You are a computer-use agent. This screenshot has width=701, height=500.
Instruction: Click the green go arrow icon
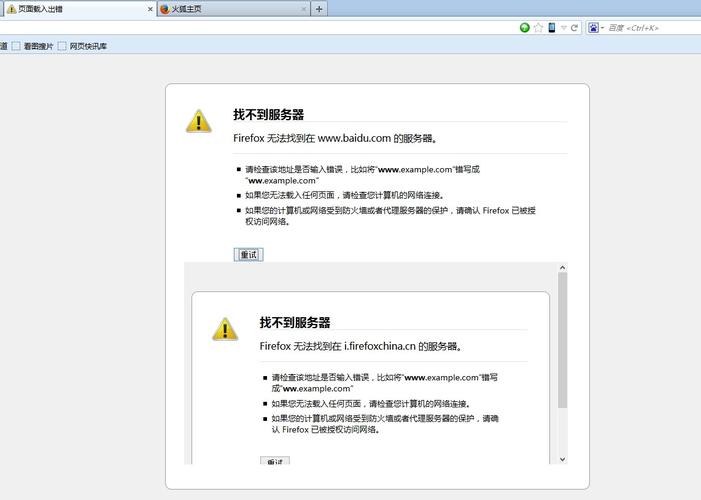pos(525,28)
